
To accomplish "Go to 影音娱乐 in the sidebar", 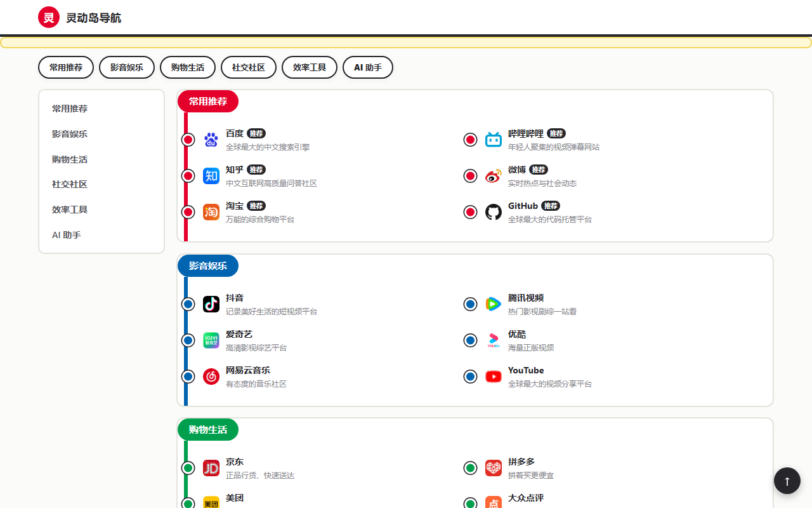I will pos(101,134).
